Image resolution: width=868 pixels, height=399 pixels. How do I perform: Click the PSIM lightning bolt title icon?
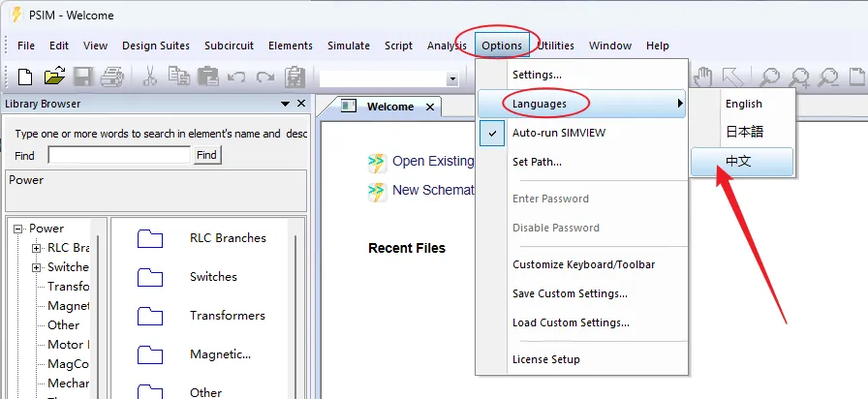click(17, 15)
